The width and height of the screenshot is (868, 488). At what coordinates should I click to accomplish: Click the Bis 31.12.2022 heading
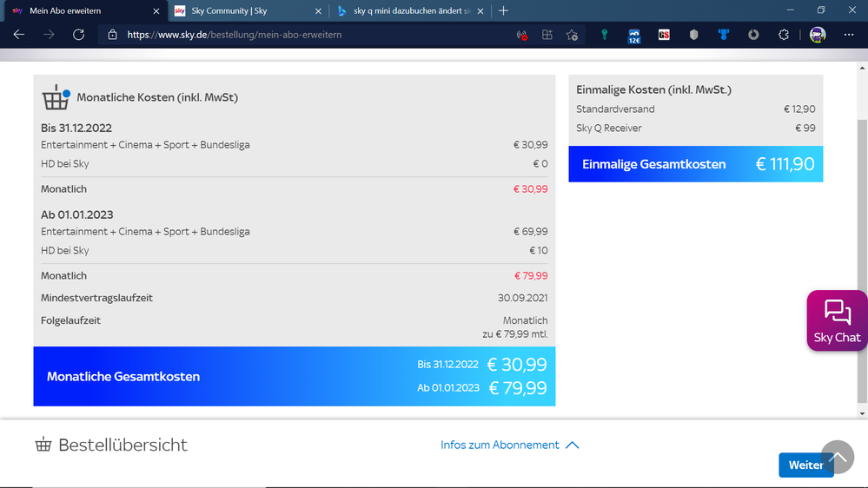coord(76,128)
